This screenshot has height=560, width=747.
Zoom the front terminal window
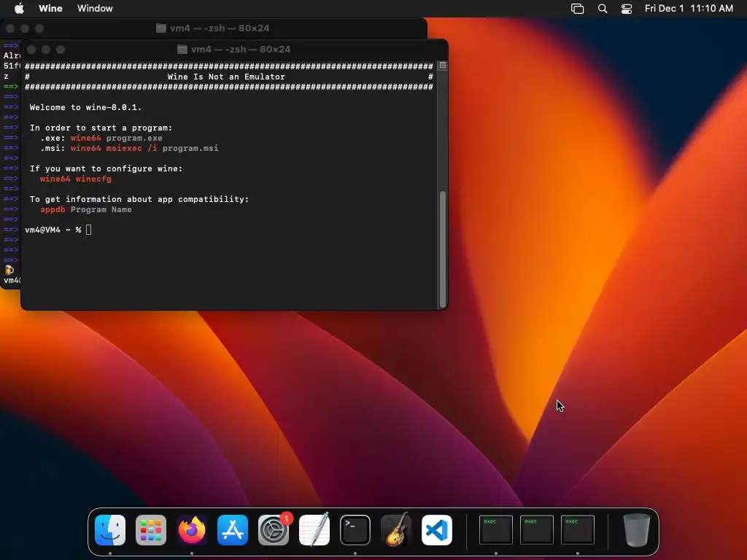pyautogui.click(x=61, y=50)
